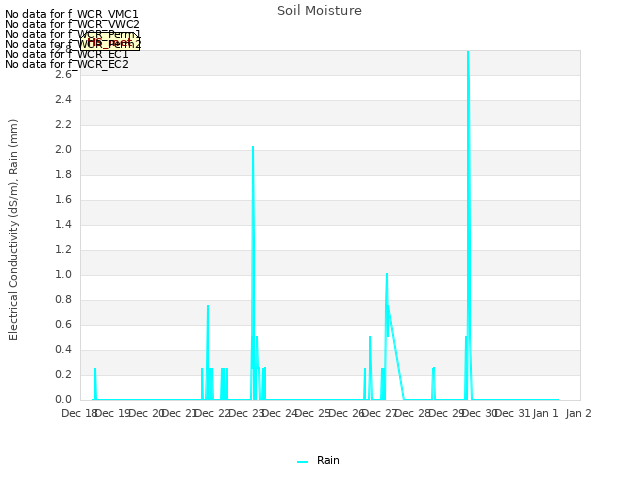Click the Dec 26 x-axis date label
Screen dimensions: 640x480
point(346,414)
